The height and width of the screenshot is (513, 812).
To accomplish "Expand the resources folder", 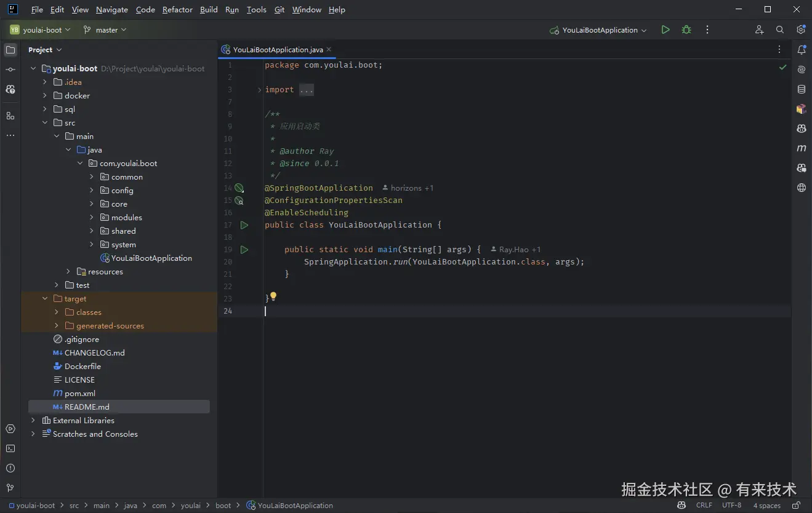I will click(x=68, y=271).
